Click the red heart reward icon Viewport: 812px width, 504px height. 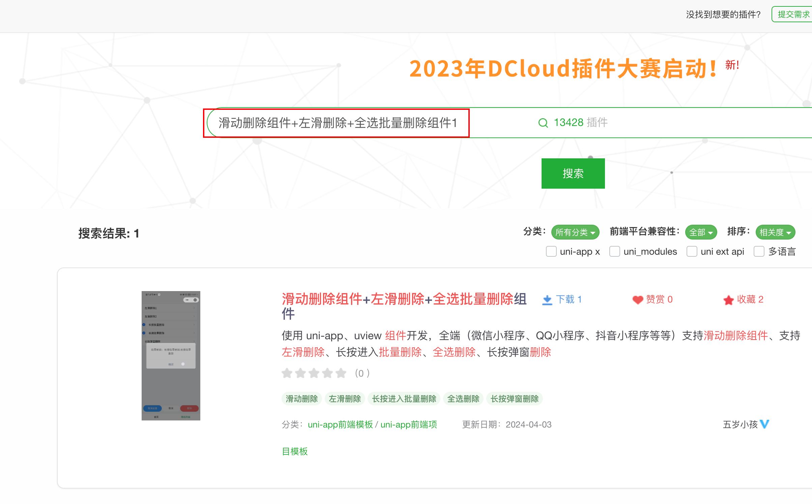coord(637,300)
